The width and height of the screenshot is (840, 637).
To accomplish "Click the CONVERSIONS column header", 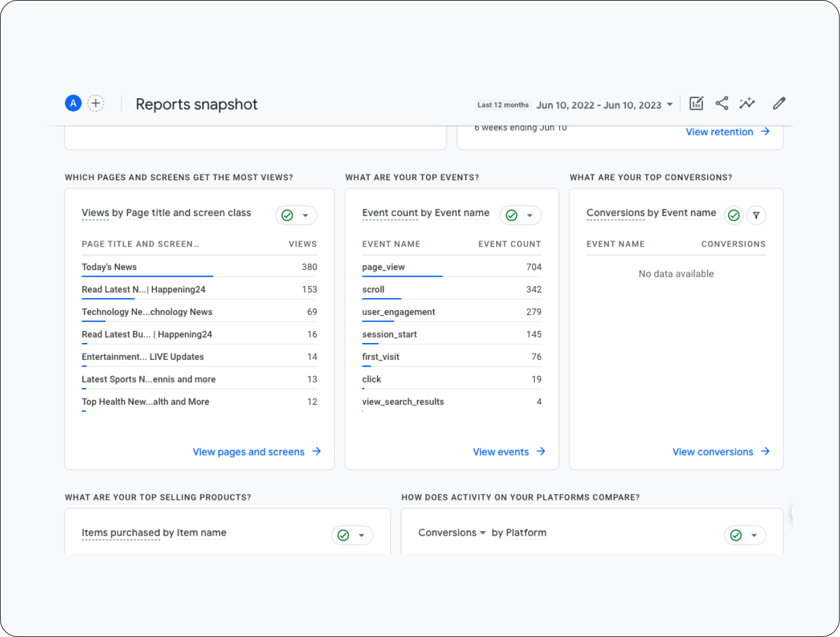I will click(734, 244).
